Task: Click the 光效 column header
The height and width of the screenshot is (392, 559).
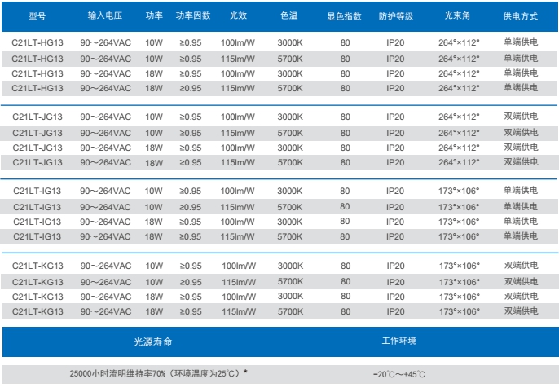Action: [238, 15]
